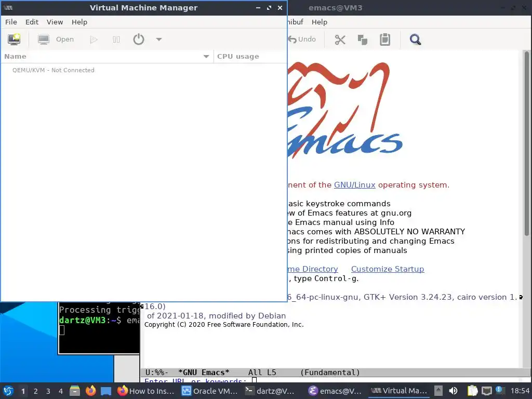Click the CPU usage column header
Image resolution: width=532 pixels, height=399 pixels.
coord(250,56)
